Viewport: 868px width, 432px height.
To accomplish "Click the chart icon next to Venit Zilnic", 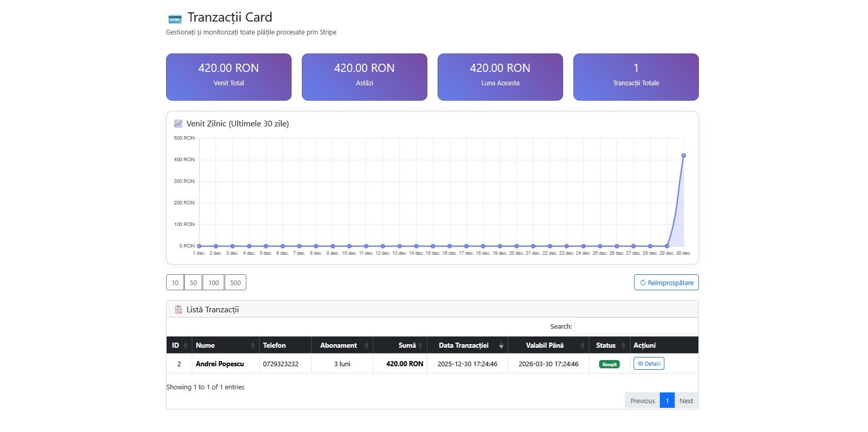I will click(178, 124).
